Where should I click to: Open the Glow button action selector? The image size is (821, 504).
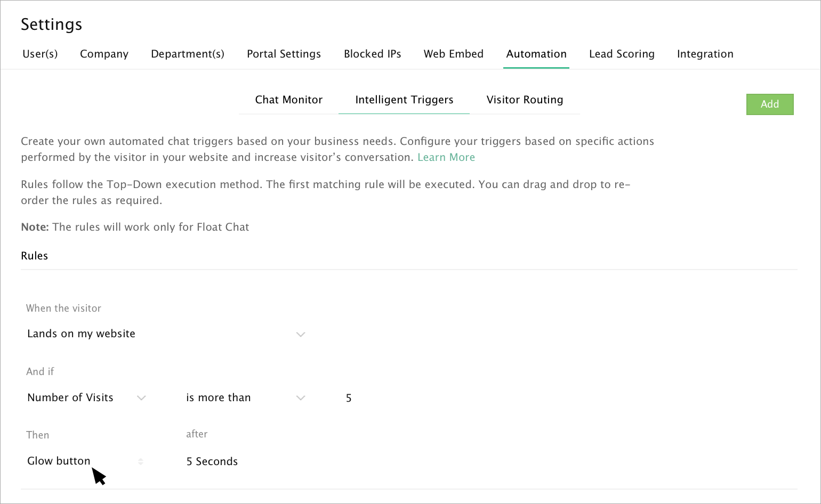[85, 461]
